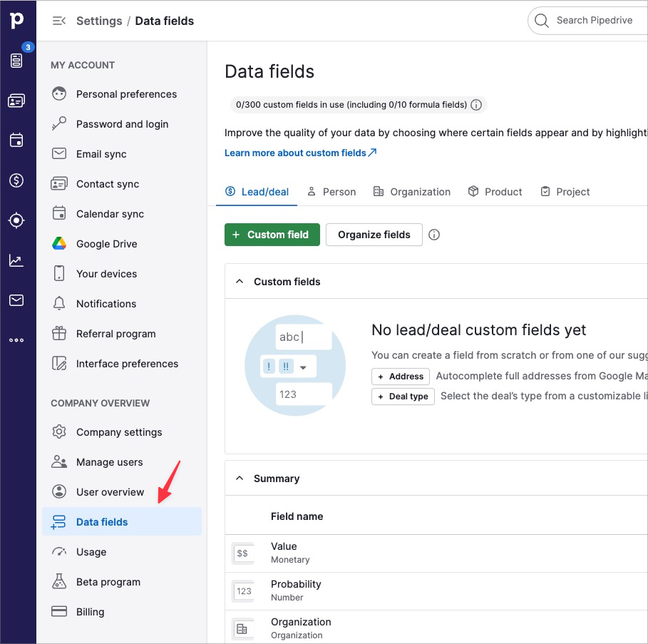Open the Leads inbox icon with badge
The width and height of the screenshot is (648, 644).
tap(16, 61)
